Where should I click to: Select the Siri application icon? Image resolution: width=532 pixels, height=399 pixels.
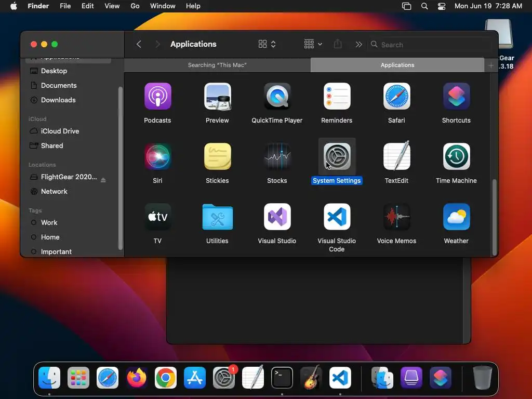pos(157,156)
